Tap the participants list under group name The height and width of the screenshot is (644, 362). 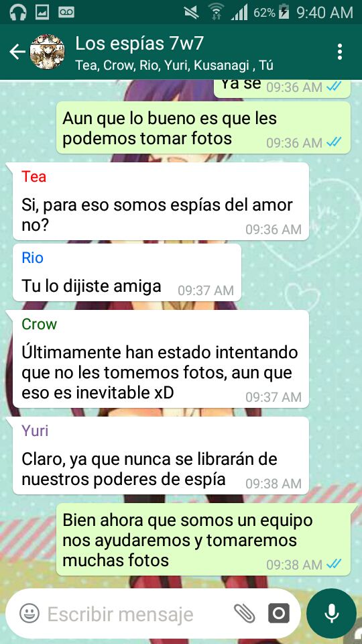[x=174, y=65]
